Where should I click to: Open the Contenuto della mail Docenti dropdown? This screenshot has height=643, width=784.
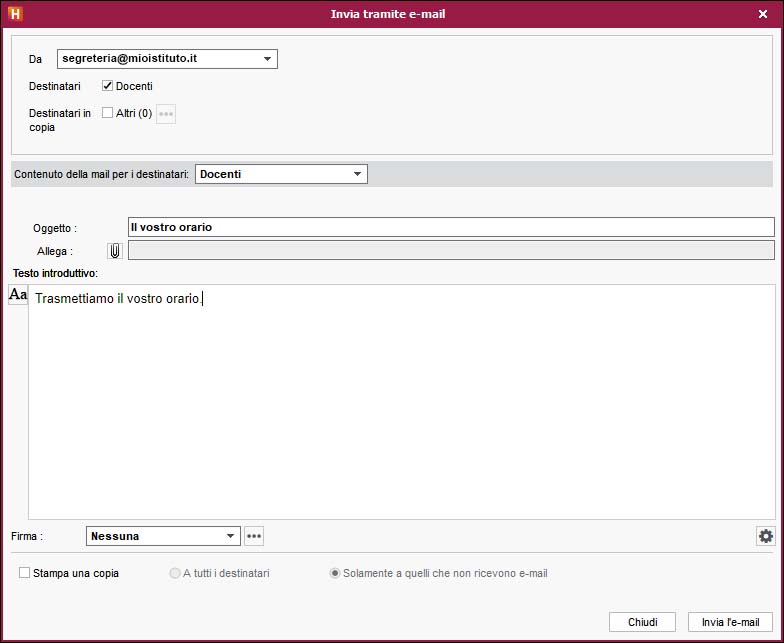pyautogui.click(x=357, y=174)
